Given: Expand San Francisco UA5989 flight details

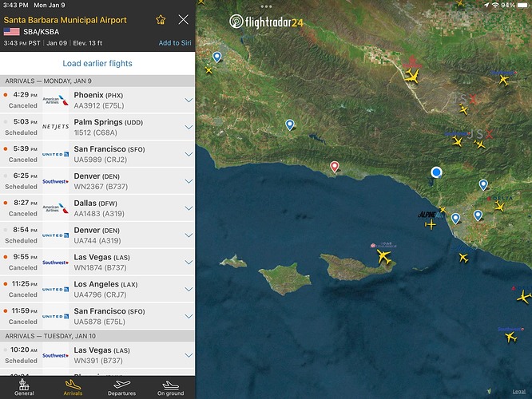Looking at the screenshot, I should click(189, 154).
